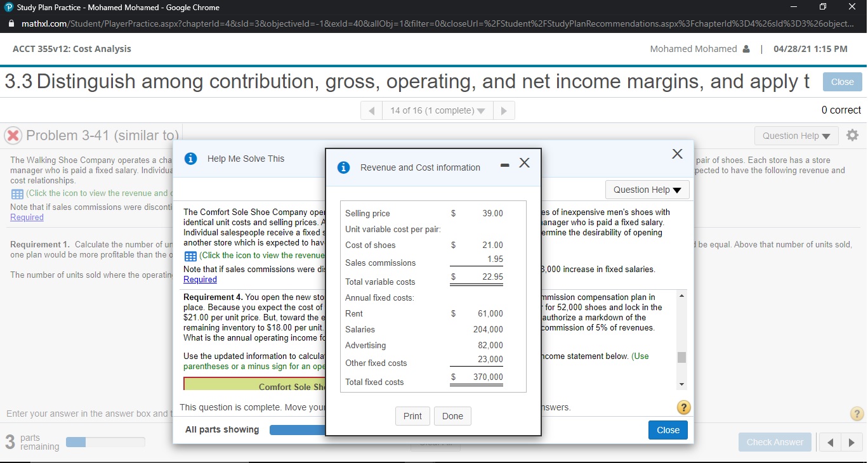Image resolution: width=868 pixels, height=463 pixels.
Task: Click the Other fixed costs value 23,000
Action: 490,359
